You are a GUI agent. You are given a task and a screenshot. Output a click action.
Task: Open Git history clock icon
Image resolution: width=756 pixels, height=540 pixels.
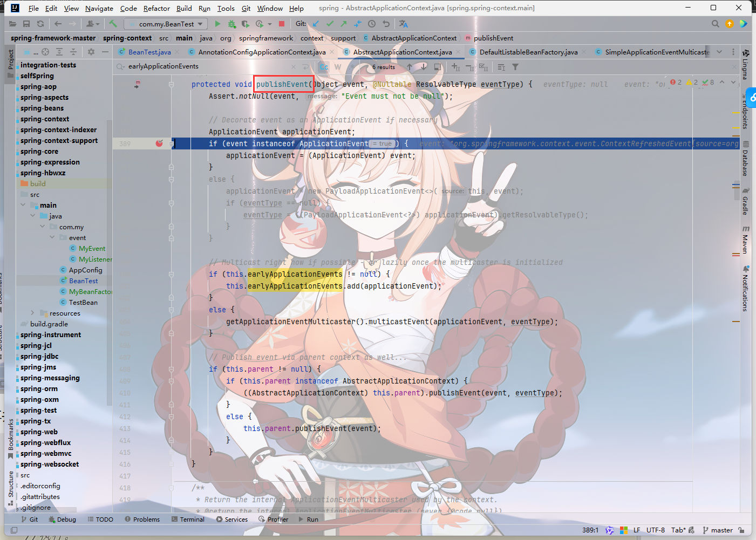pos(372,24)
